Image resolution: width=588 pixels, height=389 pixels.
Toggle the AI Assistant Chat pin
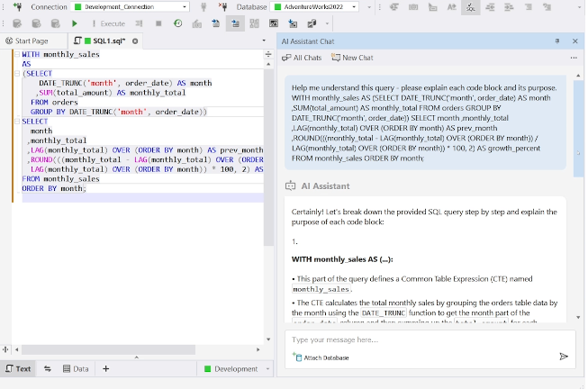point(557,41)
